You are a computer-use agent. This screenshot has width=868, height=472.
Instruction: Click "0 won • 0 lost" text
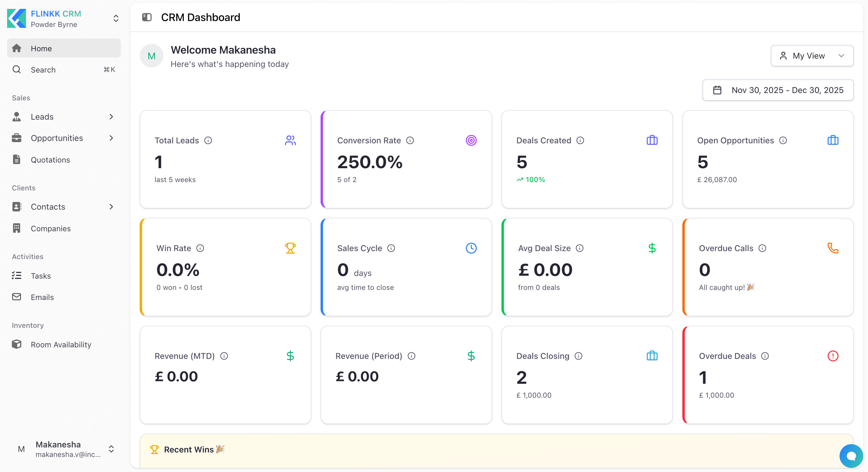[x=179, y=288]
